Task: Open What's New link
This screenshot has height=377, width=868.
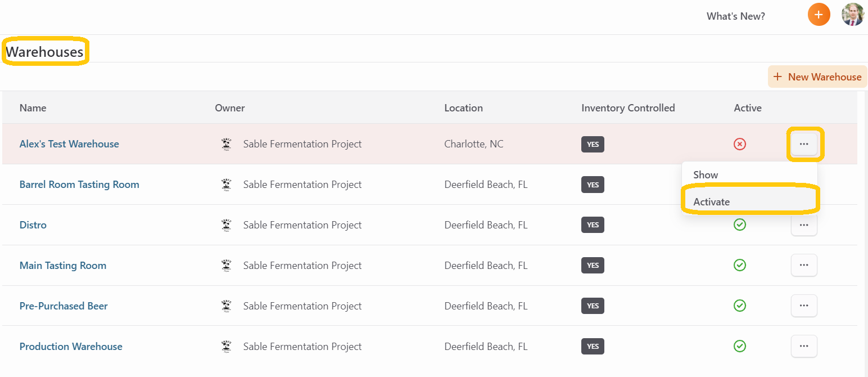Action: [735, 16]
